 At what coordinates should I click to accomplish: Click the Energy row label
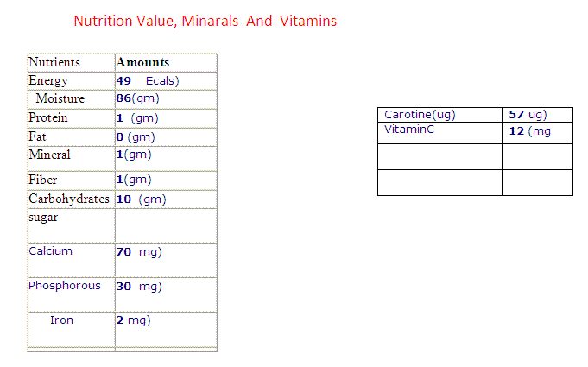tap(48, 80)
